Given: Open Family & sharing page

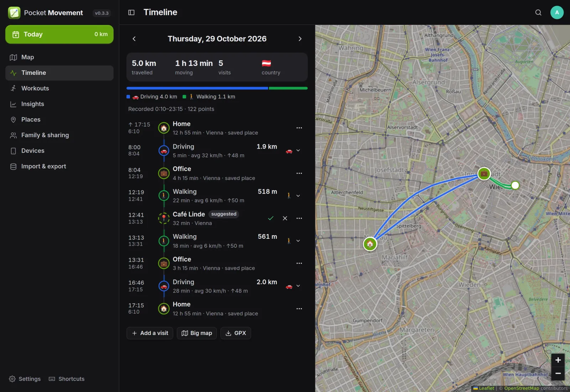Looking at the screenshot, I should tap(59, 135).
